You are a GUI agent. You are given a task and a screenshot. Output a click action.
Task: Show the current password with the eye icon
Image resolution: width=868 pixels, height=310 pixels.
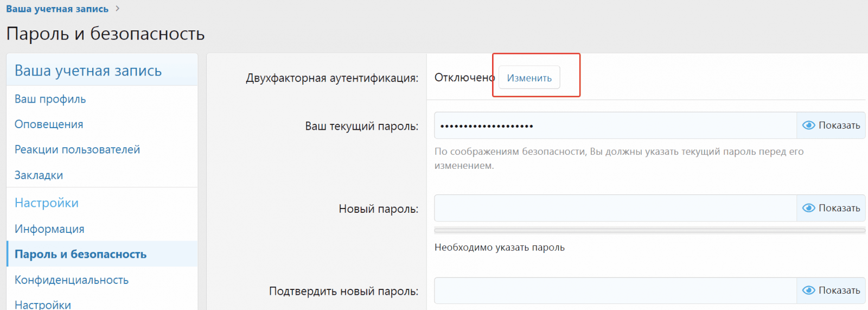[x=808, y=125]
